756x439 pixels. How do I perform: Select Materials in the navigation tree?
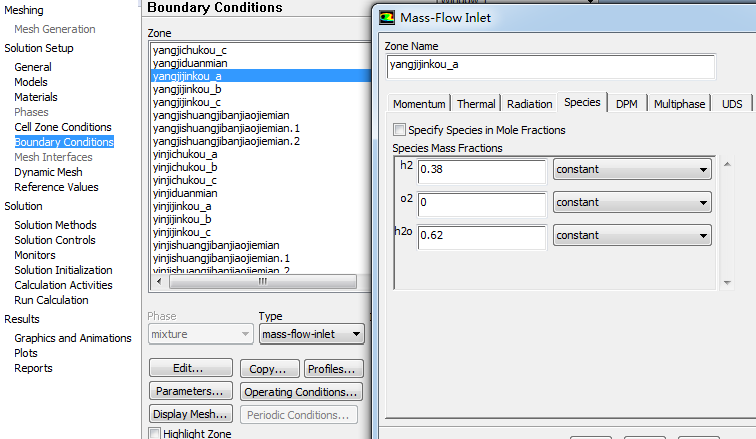click(36, 97)
